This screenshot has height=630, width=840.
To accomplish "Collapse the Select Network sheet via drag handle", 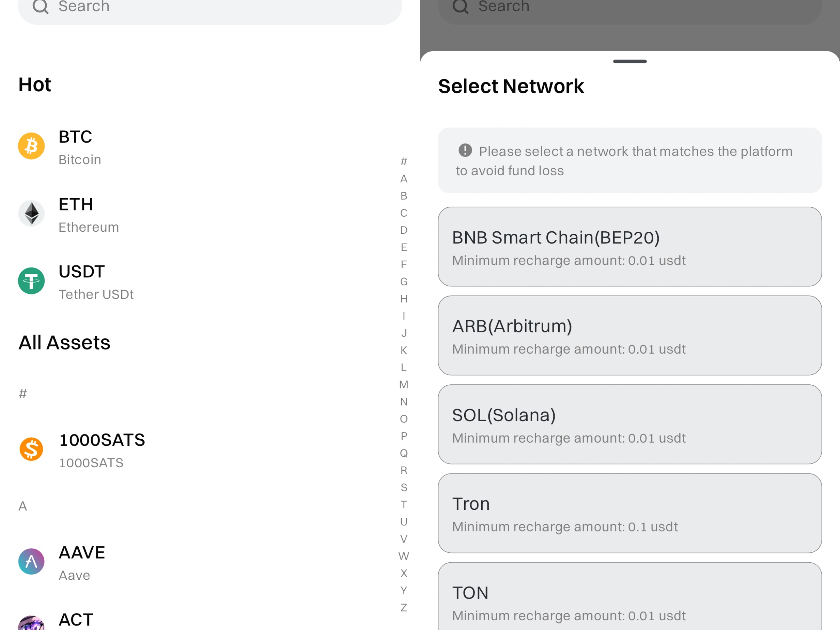I will tap(629, 61).
